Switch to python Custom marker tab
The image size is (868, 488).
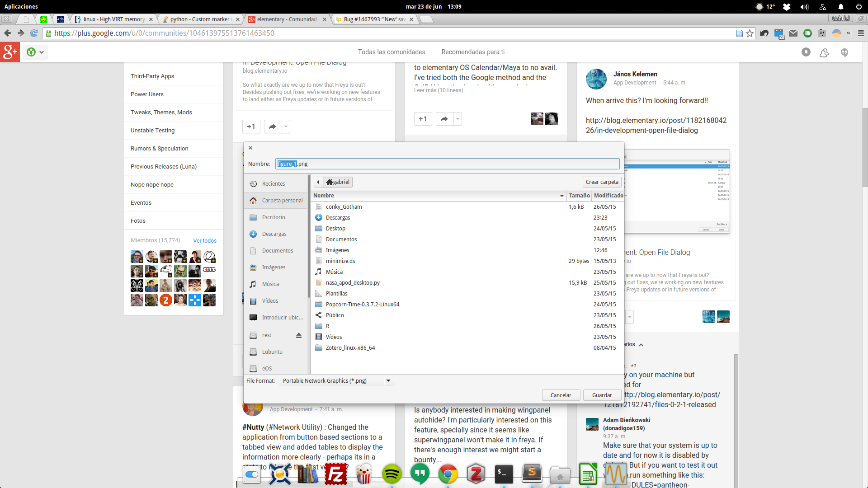pos(200,19)
